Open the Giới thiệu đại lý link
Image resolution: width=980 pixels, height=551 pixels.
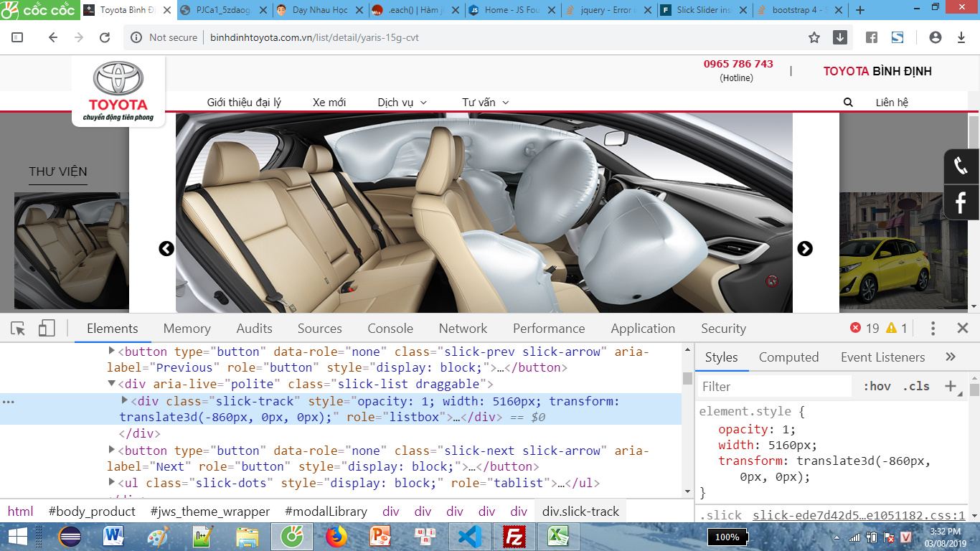[x=244, y=103]
